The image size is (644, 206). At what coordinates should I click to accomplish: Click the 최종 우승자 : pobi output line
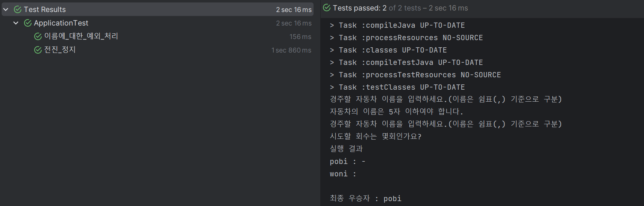[x=365, y=198]
